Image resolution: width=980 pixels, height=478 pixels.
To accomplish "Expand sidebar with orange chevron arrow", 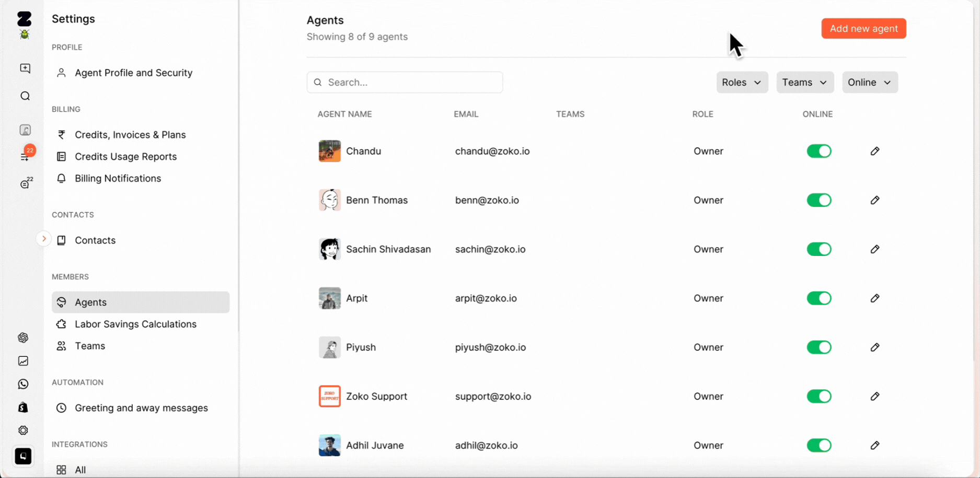I will coord(44,239).
